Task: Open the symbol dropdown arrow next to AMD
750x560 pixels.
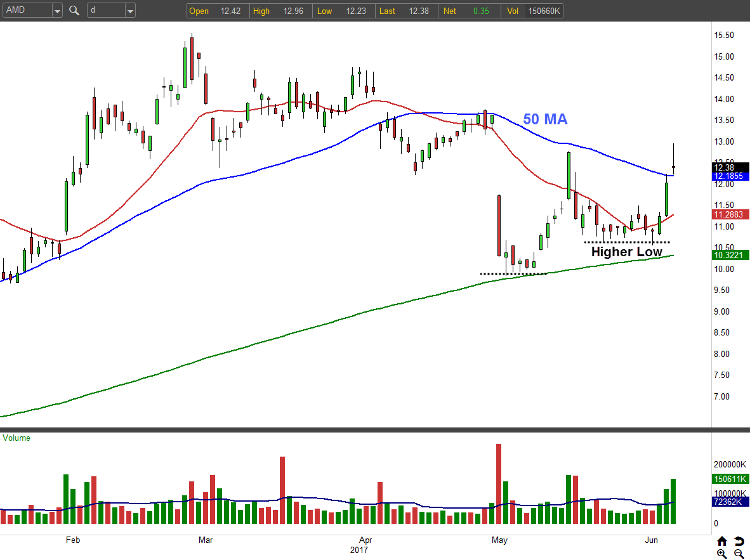Action: (57, 11)
